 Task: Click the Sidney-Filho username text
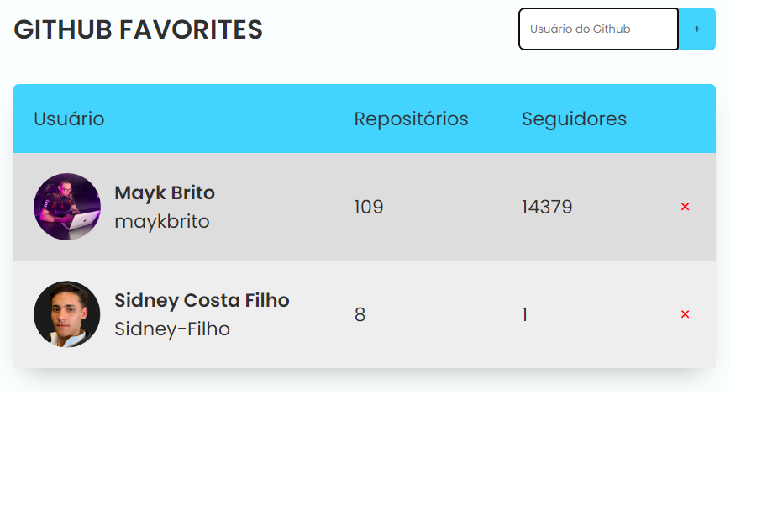[172, 329]
